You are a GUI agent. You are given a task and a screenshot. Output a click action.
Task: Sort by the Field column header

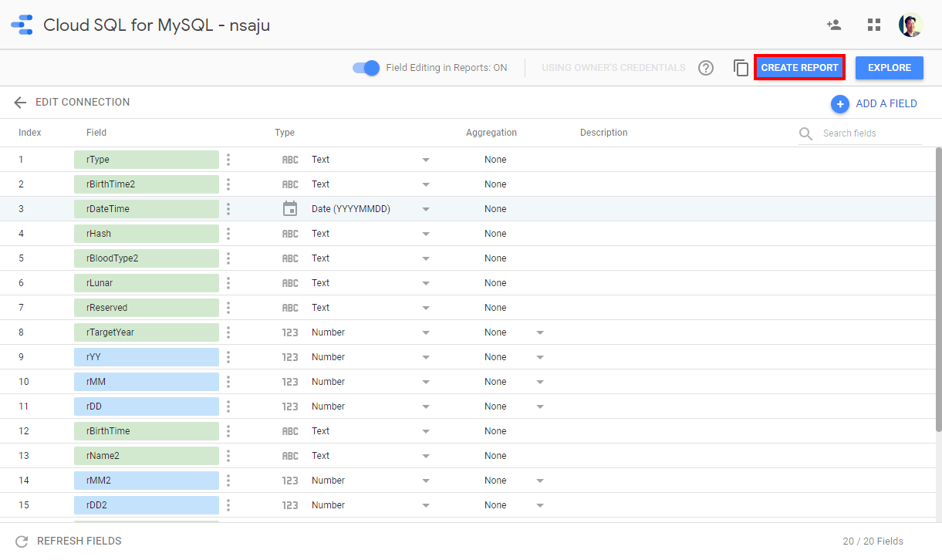96,133
